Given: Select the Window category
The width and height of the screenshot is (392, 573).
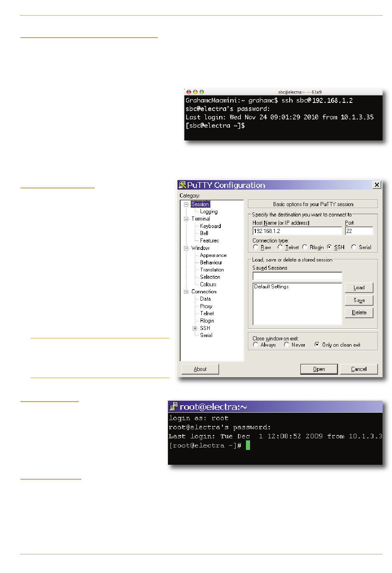Looking at the screenshot, I should point(201,248).
